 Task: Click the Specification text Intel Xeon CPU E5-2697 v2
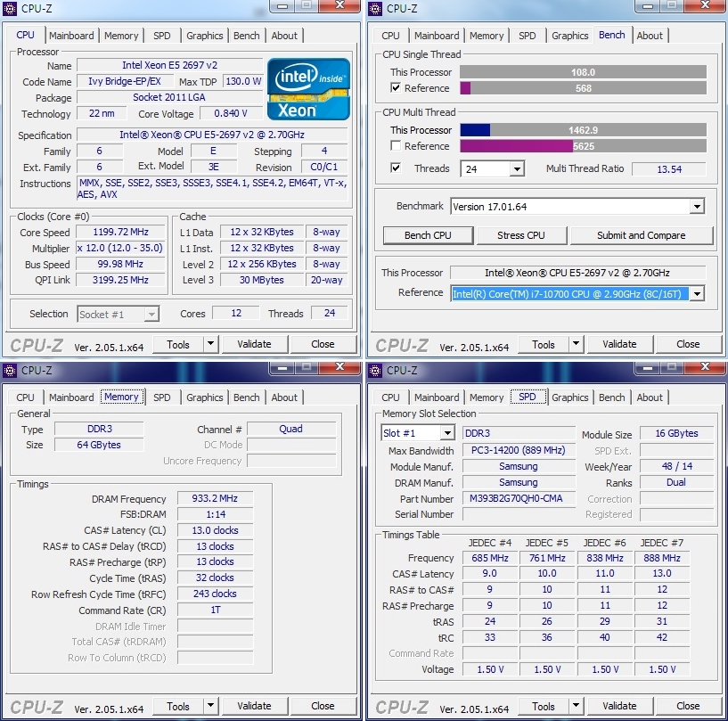click(x=212, y=135)
